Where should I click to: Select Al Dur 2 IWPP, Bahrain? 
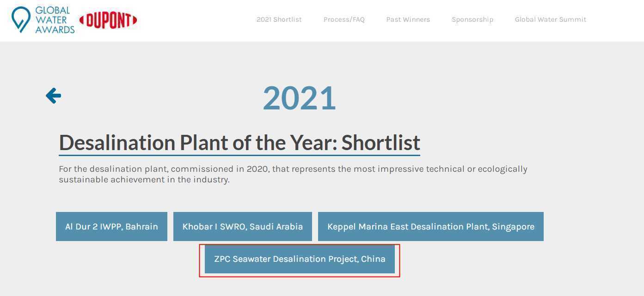(111, 226)
